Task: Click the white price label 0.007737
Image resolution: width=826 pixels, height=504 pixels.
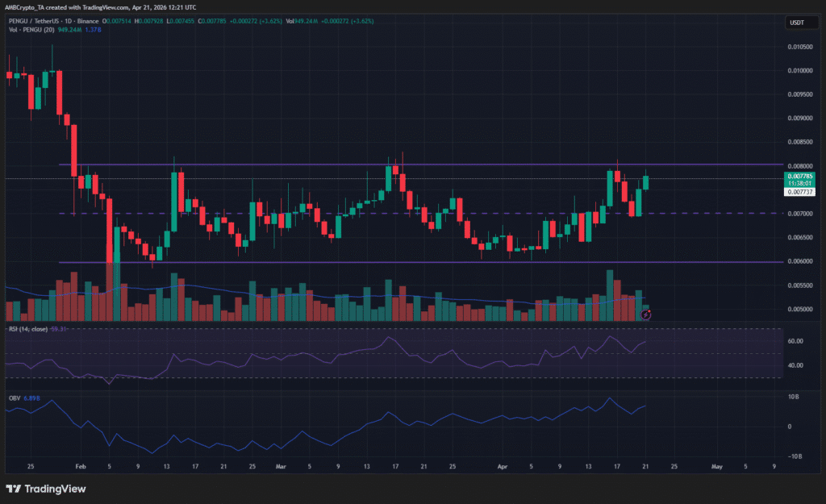Action: coord(799,192)
